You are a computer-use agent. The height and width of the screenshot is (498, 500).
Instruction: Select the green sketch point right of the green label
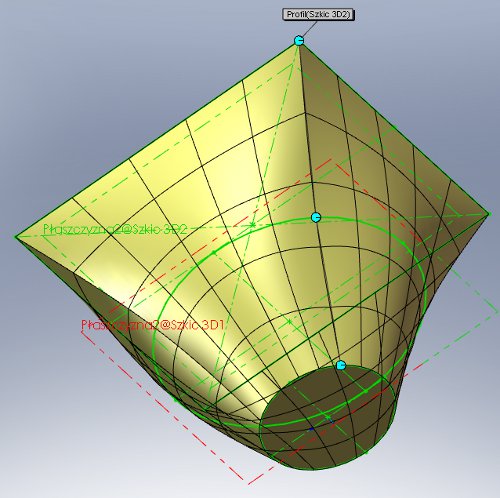click(253, 225)
